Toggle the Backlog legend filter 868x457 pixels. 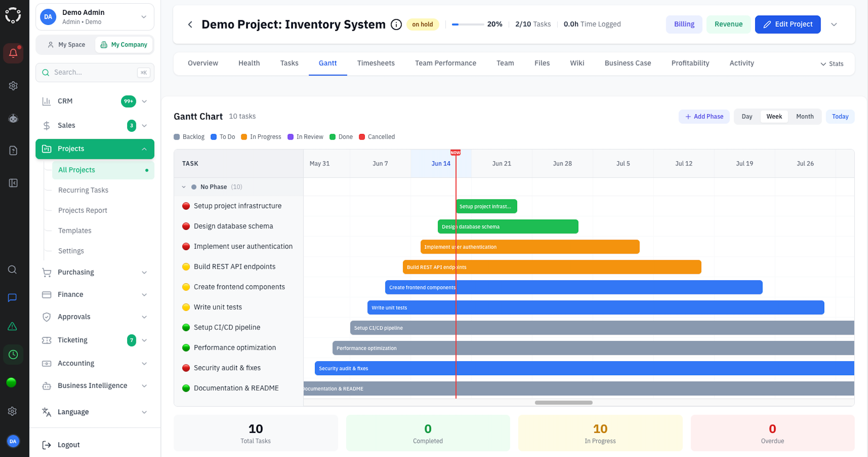pyautogui.click(x=189, y=137)
